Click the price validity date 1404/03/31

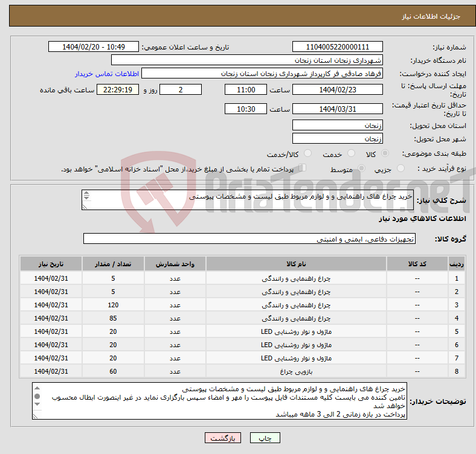[x=337, y=109]
